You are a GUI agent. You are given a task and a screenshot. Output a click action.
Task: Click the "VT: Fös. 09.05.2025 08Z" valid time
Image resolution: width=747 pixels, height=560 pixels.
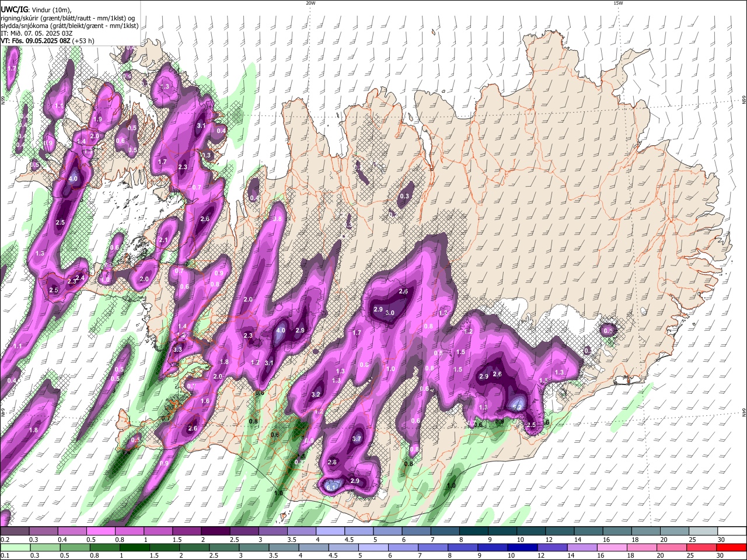tap(34, 41)
